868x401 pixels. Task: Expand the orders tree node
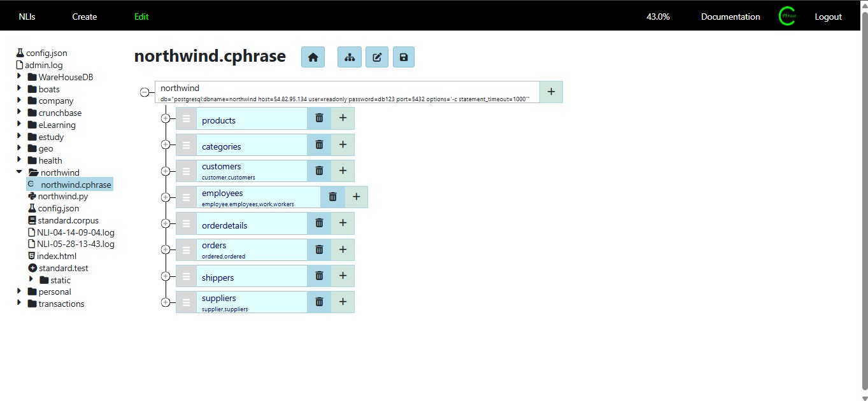(x=166, y=250)
